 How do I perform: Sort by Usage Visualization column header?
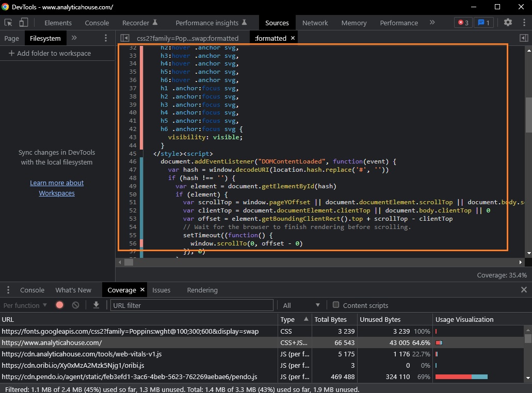pyautogui.click(x=479, y=319)
